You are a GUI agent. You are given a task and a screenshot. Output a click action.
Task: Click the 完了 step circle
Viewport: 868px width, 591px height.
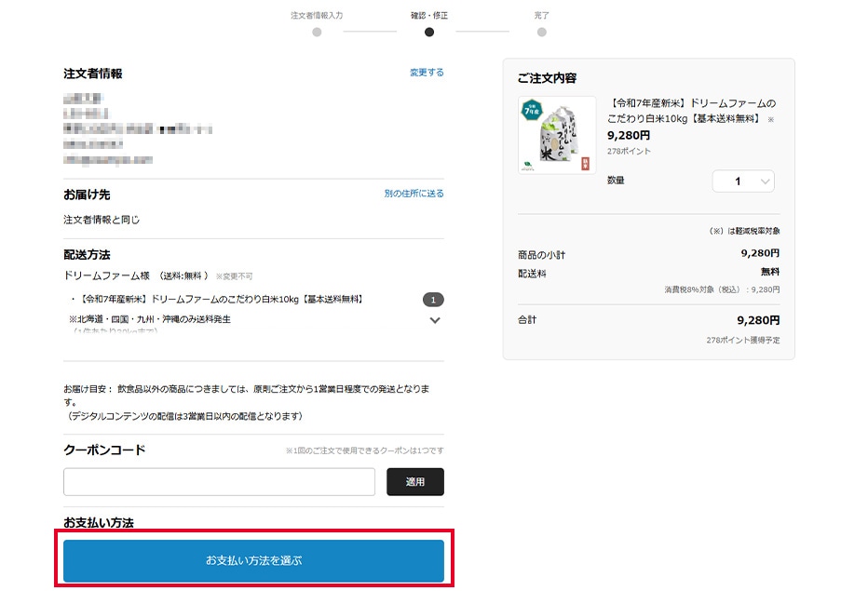point(541,32)
